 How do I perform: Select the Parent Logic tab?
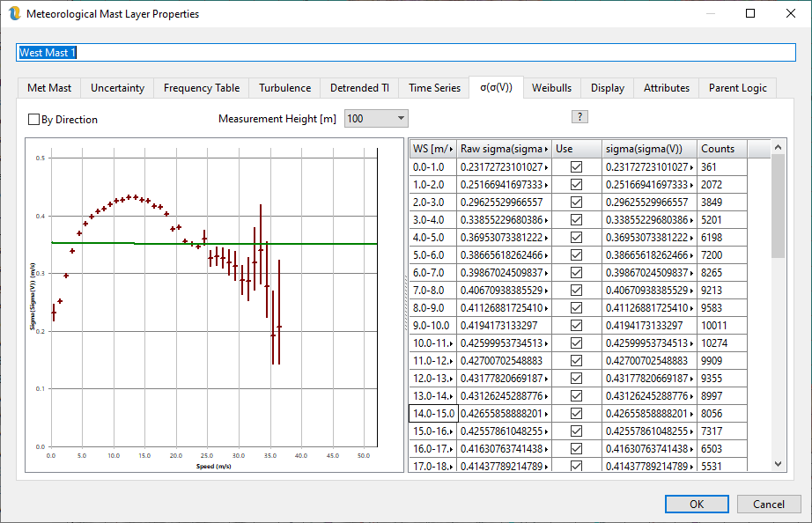point(737,88)
